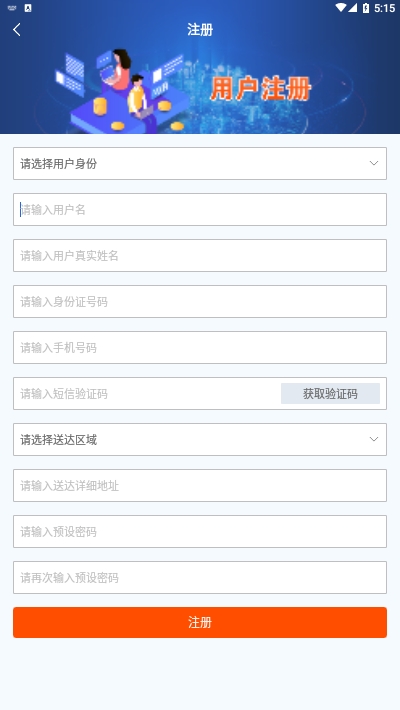Click the chevron beside 请选择用户身份

(x=374, y=163)
